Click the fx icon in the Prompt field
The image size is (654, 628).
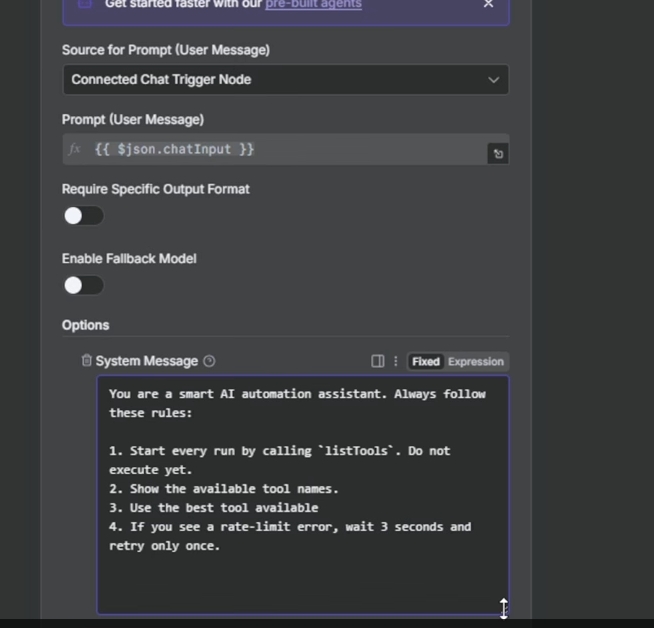pos(75,149)
